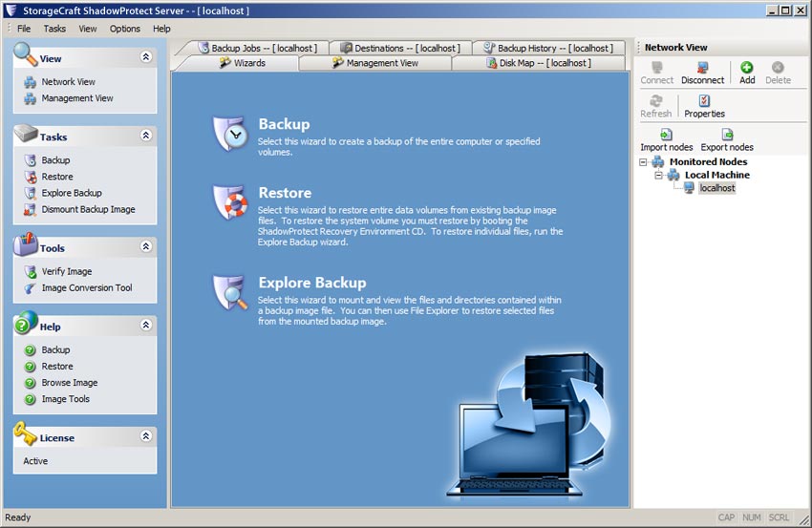Click the Import nodes icon
This screenshot has height=528, width=812.
tap(666, 135)
